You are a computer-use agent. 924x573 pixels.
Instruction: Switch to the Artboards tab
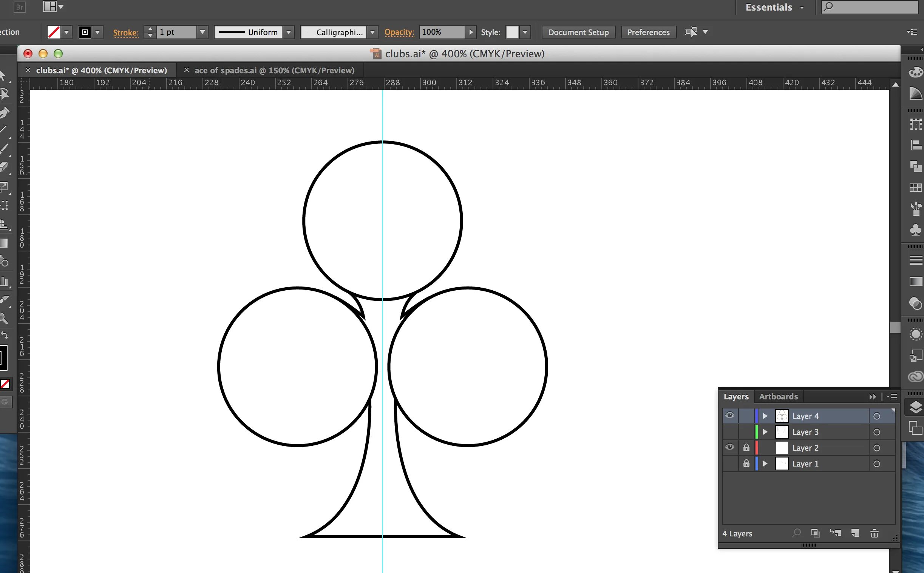[778, 396]
